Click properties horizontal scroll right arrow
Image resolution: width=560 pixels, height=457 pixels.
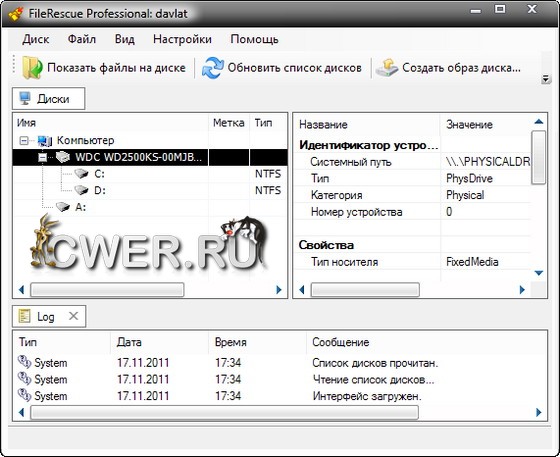tap(522, 290)
